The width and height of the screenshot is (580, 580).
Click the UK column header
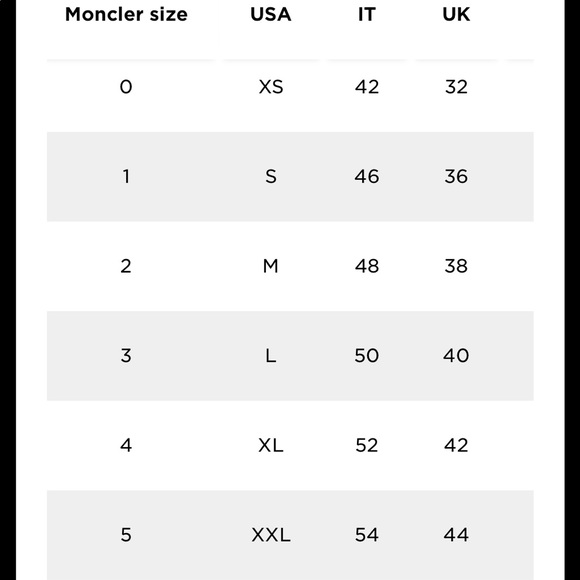point(456,15)
